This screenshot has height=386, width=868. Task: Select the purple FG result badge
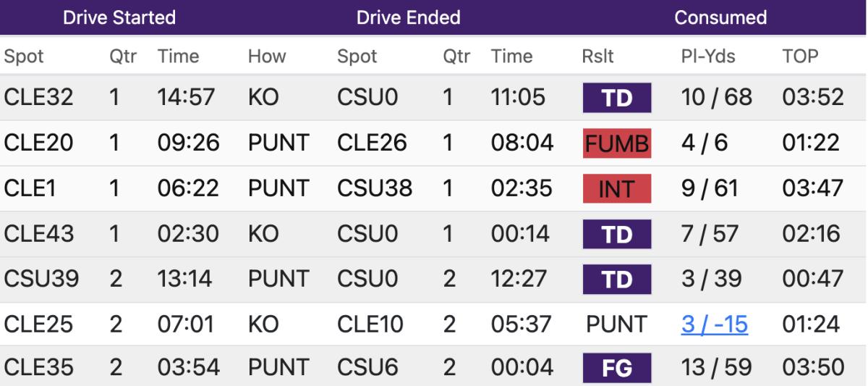coord(616,369)
